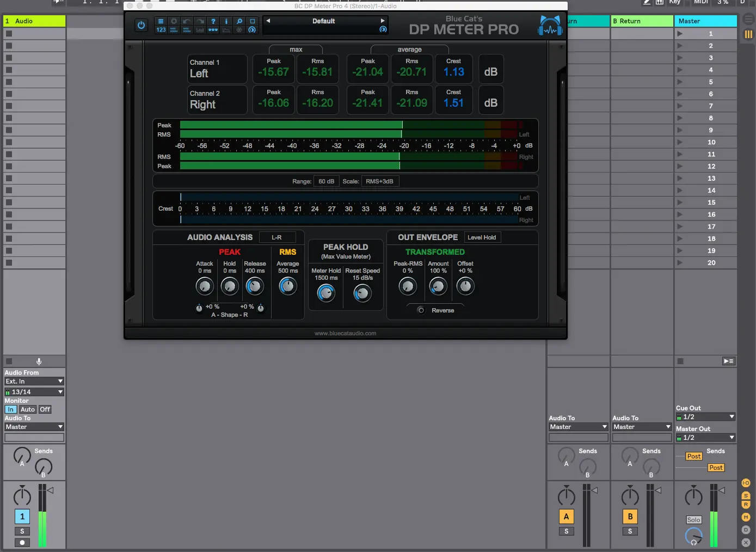This screenshot has width=756, height=552.
Task: Set track 1 Monitor to In
Action: [x=11, y=409]
